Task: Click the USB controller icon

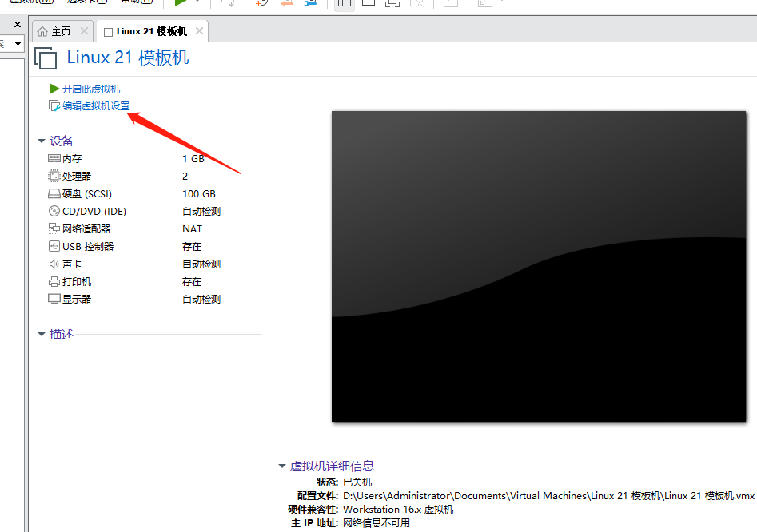Action: (54, 246)
